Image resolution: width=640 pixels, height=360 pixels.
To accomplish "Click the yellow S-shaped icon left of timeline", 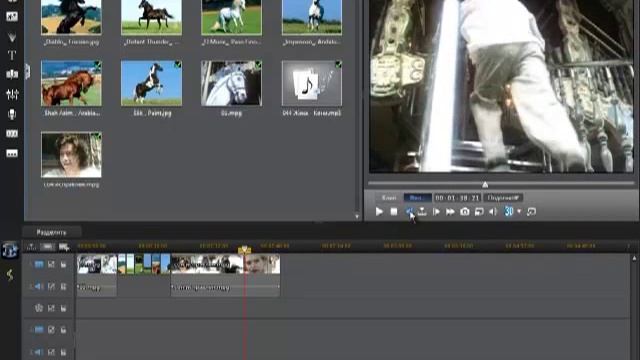I will point(10,275).
